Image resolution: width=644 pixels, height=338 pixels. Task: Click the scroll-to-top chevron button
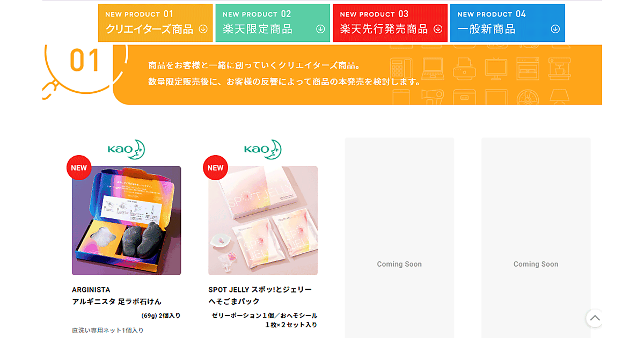[x=595, y=318]
